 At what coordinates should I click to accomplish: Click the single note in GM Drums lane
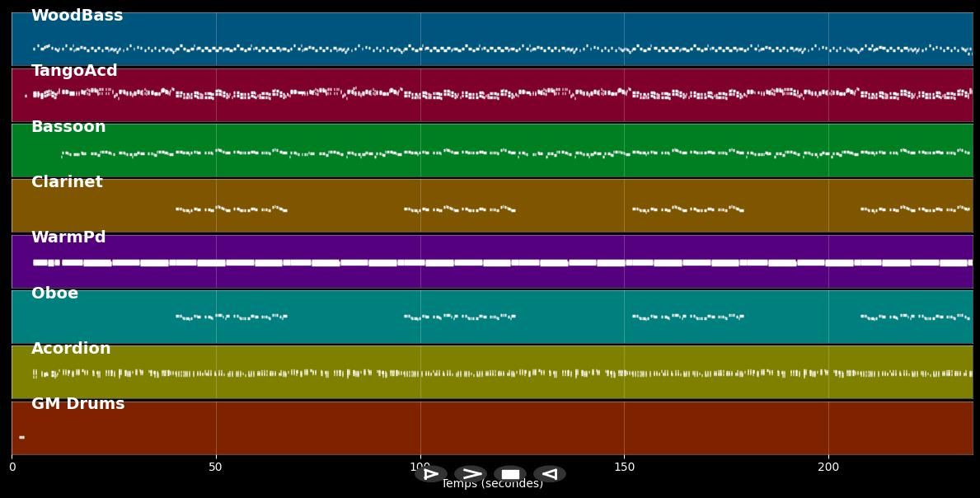click(x=21, y=437)
